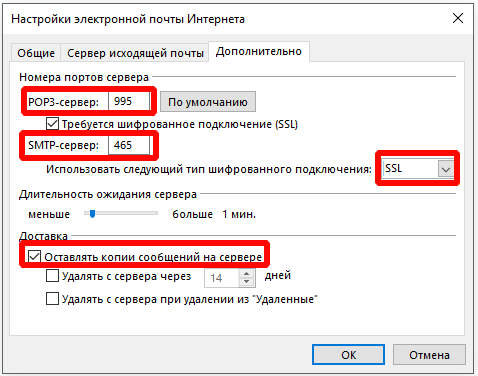
Task: Click the Отмена button
Action: click(429, 355)
